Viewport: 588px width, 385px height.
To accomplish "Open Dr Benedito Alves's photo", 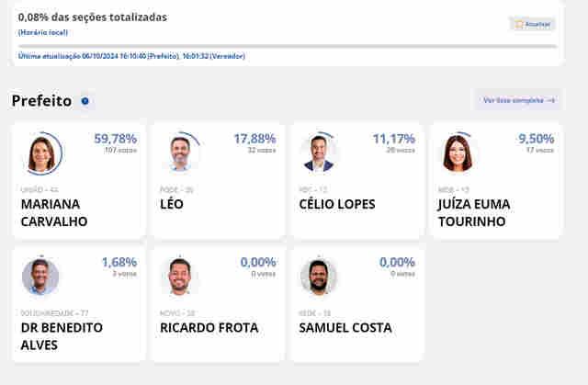I will coord(40,277).
